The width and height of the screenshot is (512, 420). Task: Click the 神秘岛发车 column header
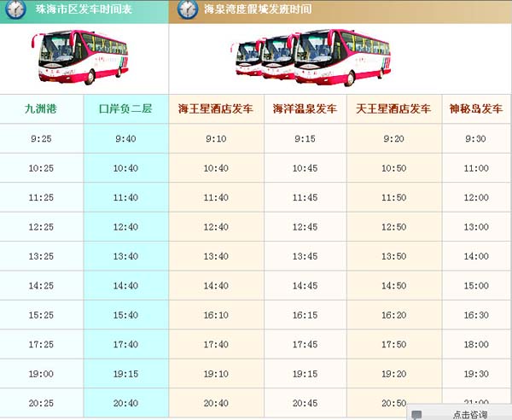[x=476, y=108]
